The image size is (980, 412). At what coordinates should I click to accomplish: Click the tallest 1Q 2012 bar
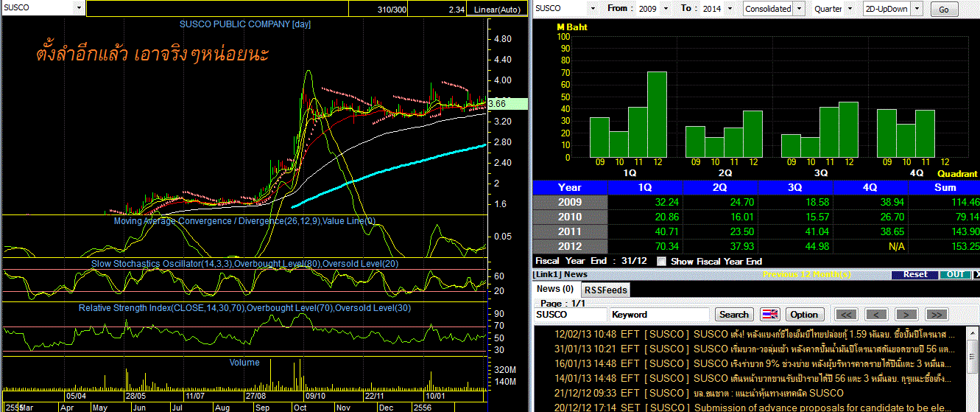pos(657,114)
